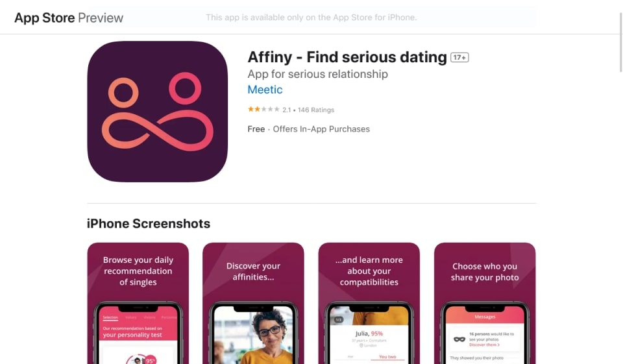Click the 'Discover them' link in screenshot
The image size is (623, 364).
484,345
